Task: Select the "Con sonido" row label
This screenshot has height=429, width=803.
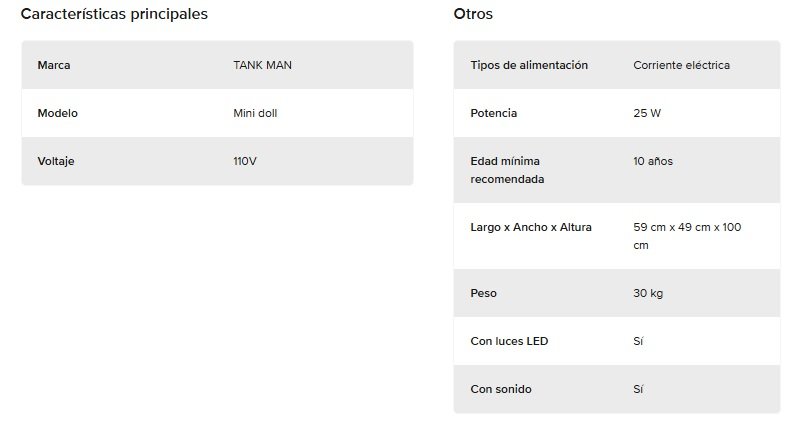Action: click(502, 389)
